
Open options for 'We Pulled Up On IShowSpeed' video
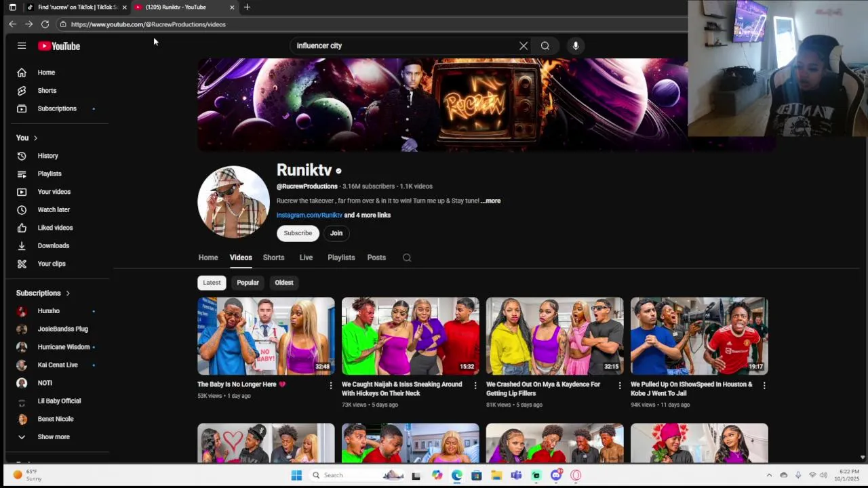tap(764, 385)
